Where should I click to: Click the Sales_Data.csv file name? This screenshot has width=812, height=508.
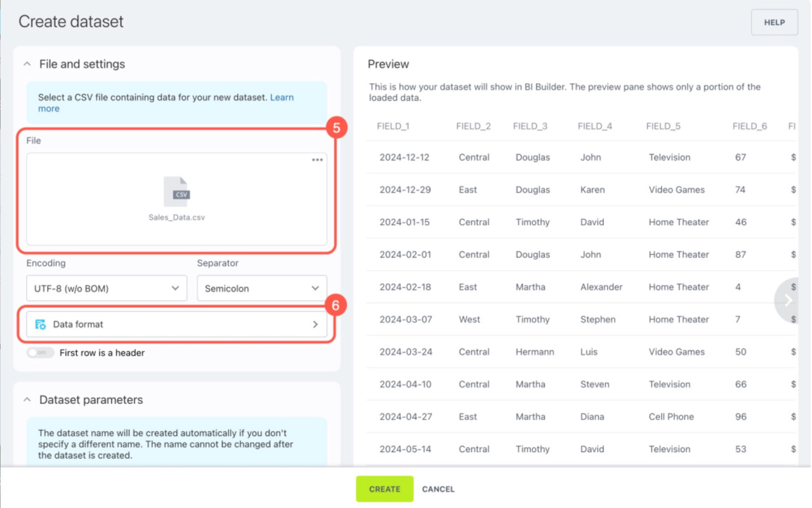click(176, 217)
